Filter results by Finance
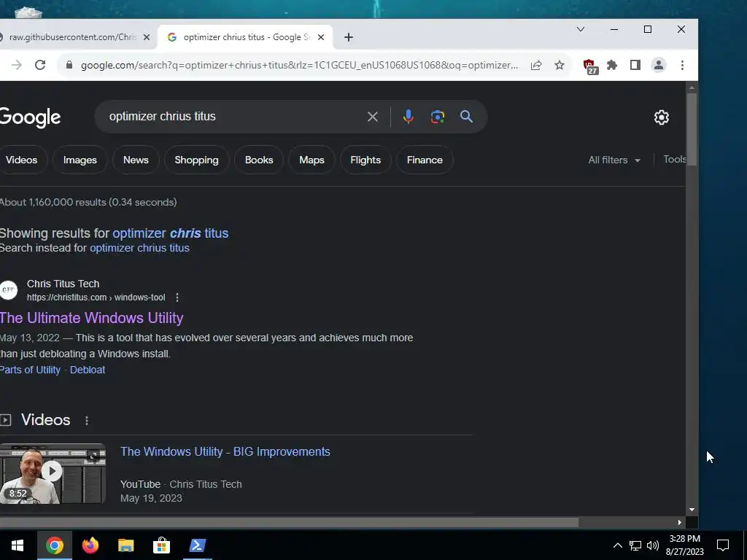 pyautogui.click(x=425, y=160)
